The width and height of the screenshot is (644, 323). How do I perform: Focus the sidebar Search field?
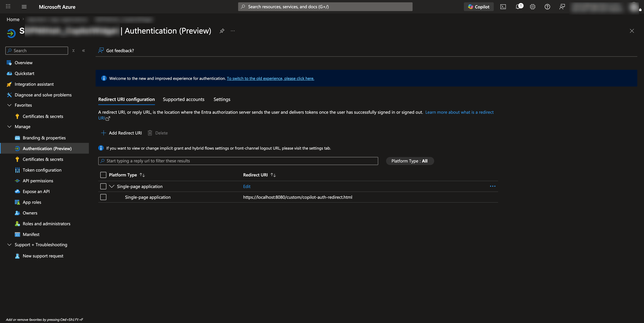(37, 50)
